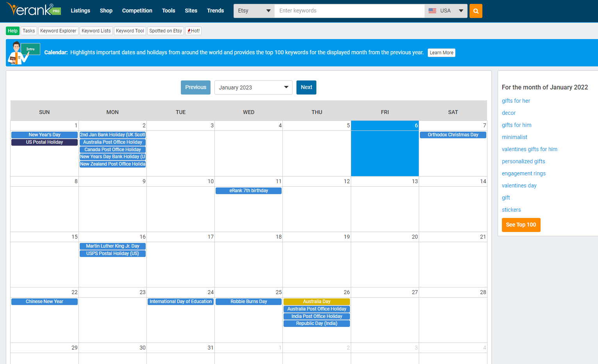The height and width of the screenshot is (364, 598).
Task: Open the Keyword Explorer shortcut
Action: point(58,31)
